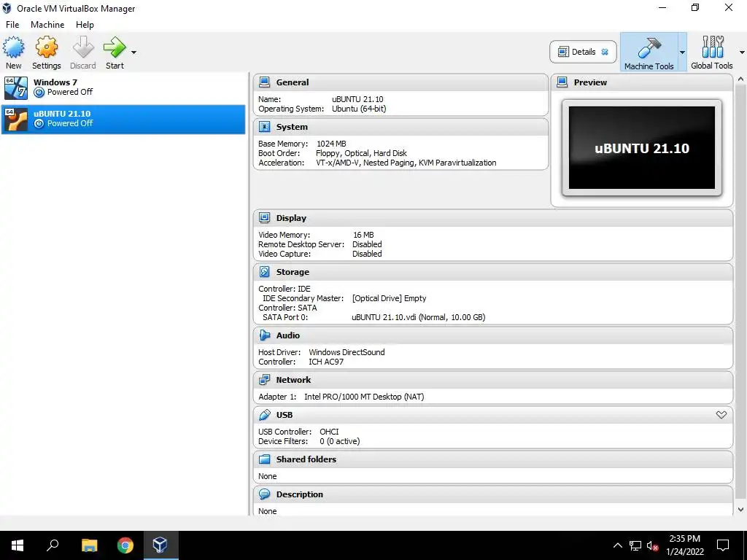Click the USB section plug icon
The image size is (747, 560).
[264, 415]
